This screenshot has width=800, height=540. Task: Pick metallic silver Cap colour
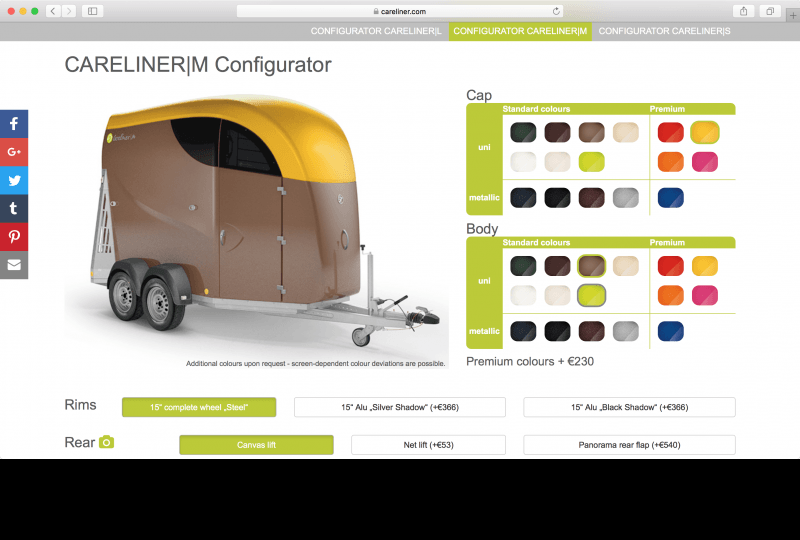[x=626, y=198]
